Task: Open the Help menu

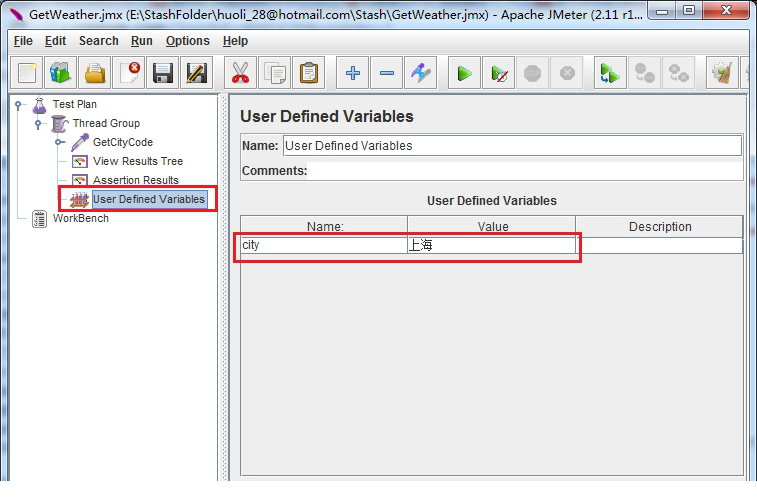Action: click(x=235, y=41)
